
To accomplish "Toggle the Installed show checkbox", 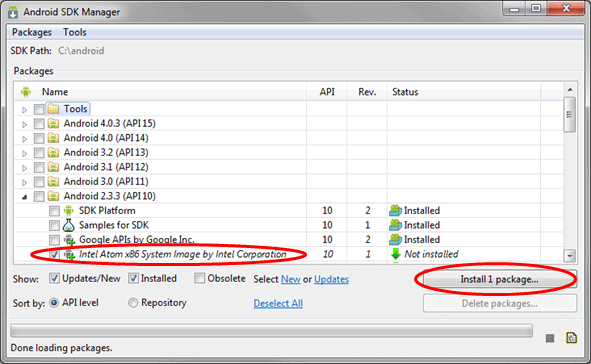I will click(x=133, y=278).
